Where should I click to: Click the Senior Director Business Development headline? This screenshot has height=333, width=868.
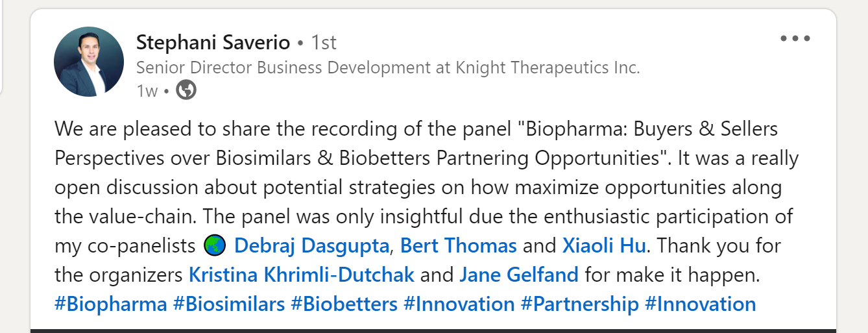point(388,68)
